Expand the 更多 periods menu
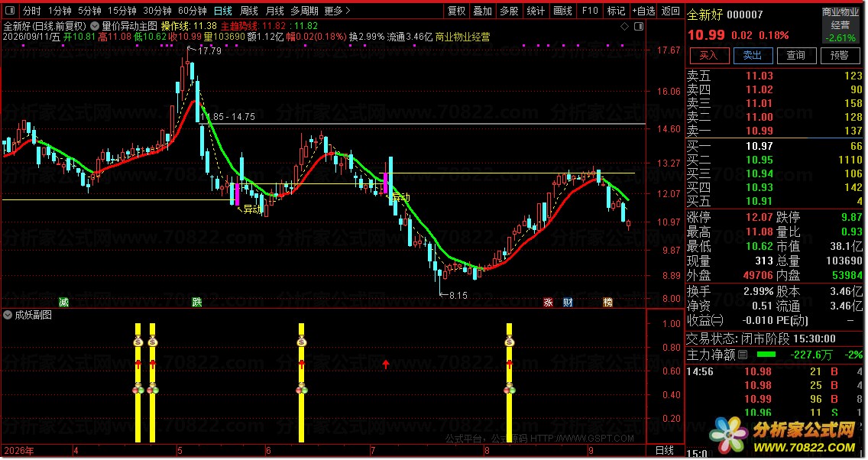The width and height of the screenshot is (868, 460). click(337, 11)
